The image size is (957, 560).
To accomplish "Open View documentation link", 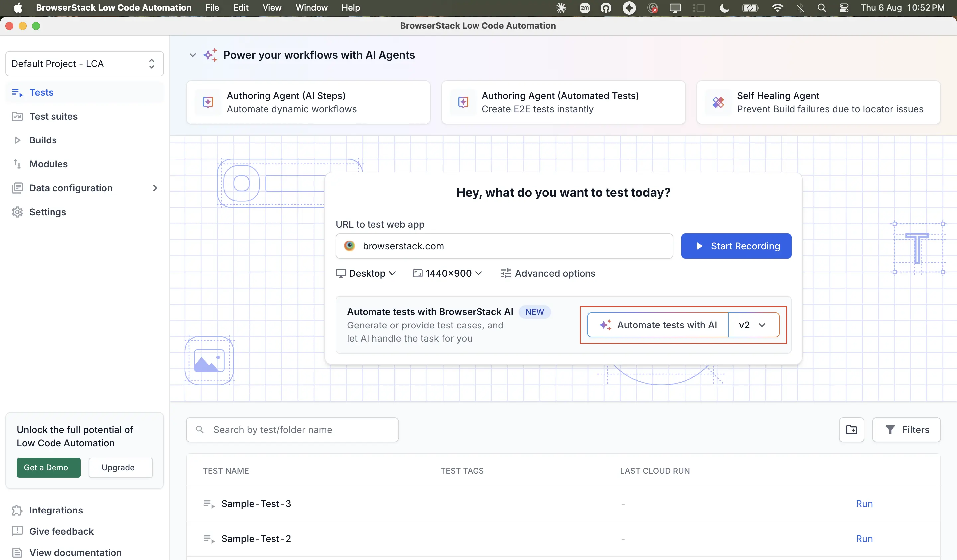I will pyautogui.click(x=75, y=552).
